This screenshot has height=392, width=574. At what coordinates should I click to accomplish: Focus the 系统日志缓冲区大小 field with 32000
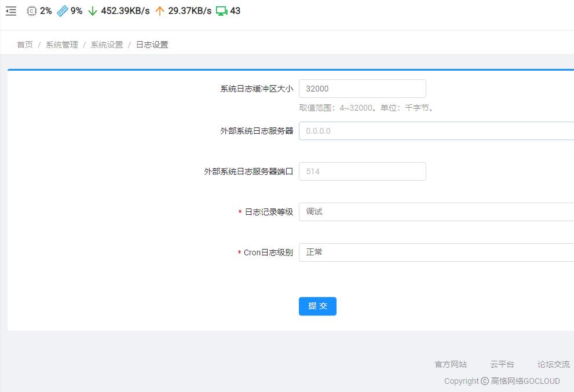click(362, 89)
